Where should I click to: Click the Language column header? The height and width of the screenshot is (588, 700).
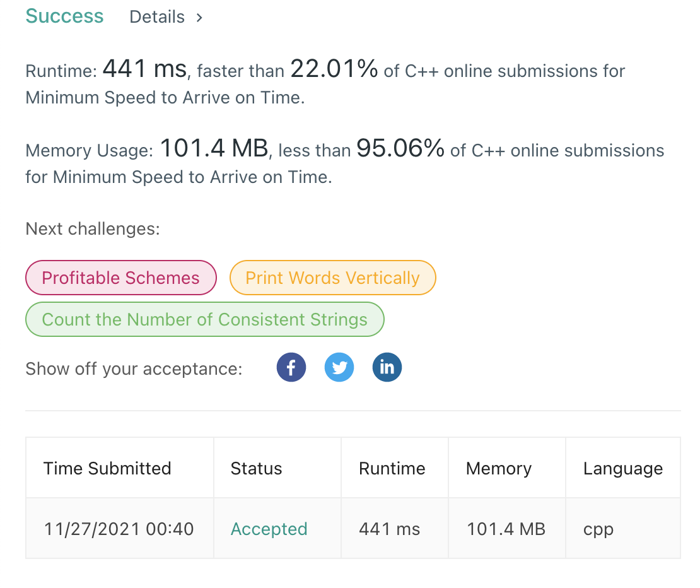click(x=622, y=468)
